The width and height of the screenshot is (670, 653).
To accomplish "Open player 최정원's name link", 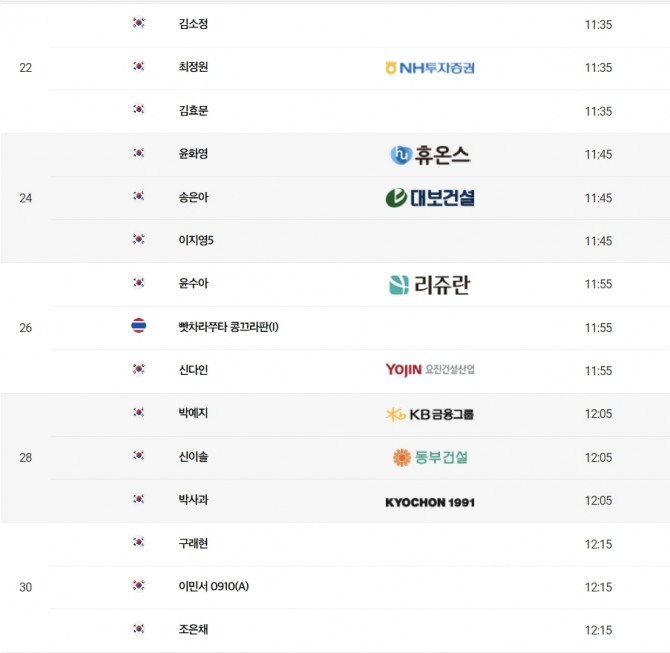I will [193, 67].
